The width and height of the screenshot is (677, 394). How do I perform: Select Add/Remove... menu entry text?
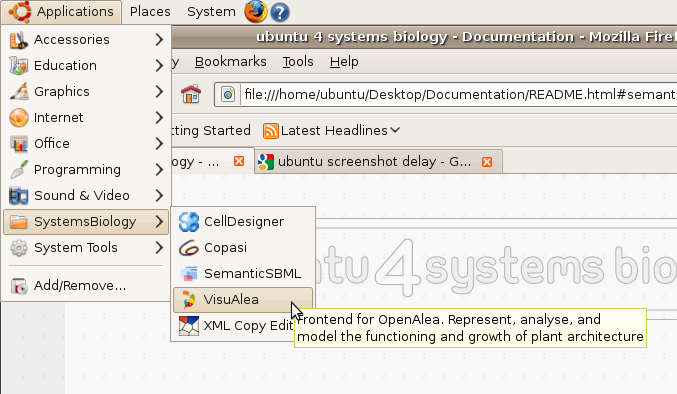pyautogui.click(x=80, y=286)
